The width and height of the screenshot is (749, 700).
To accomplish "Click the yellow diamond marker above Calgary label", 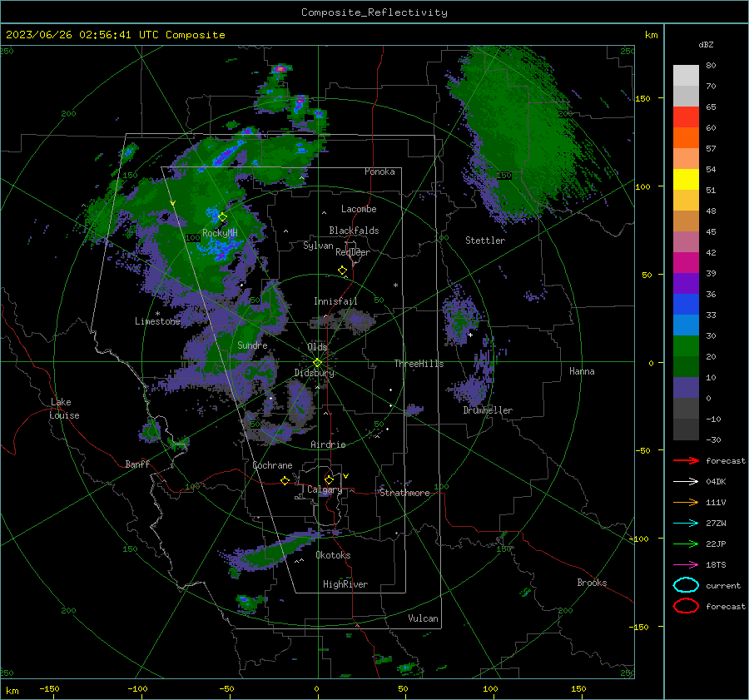I will coord(329,479).
